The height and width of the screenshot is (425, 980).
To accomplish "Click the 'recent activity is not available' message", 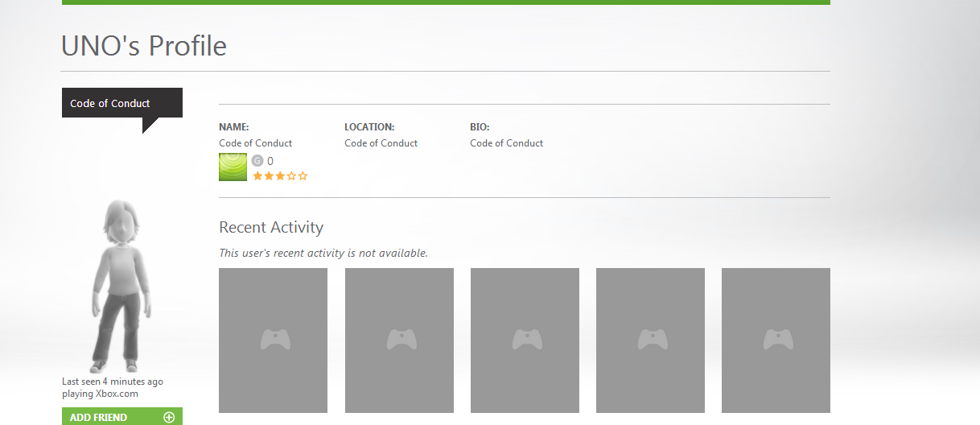I will pyautogui.click(x=323, y=253).
